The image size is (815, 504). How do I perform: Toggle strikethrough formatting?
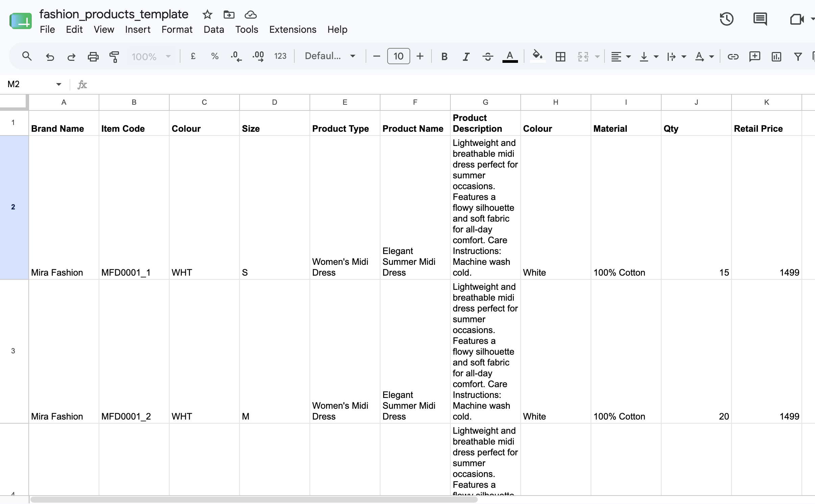pos(488,56)
